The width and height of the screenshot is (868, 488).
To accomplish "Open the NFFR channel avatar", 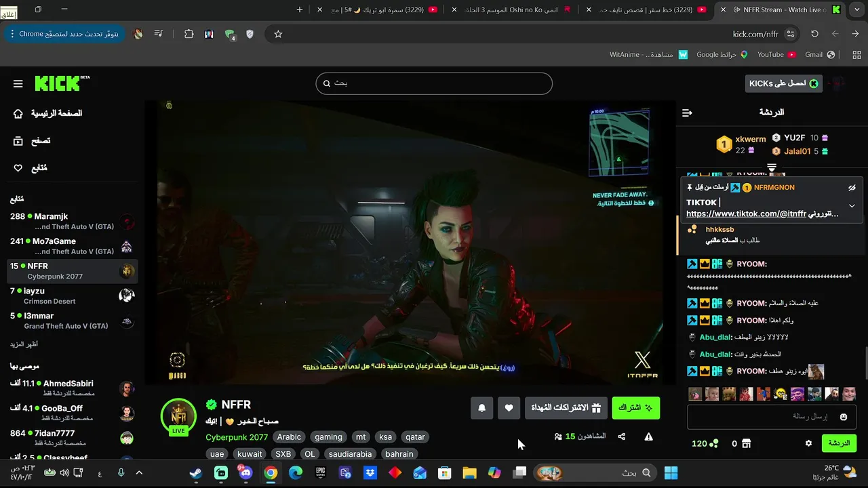I will point(178,415).
